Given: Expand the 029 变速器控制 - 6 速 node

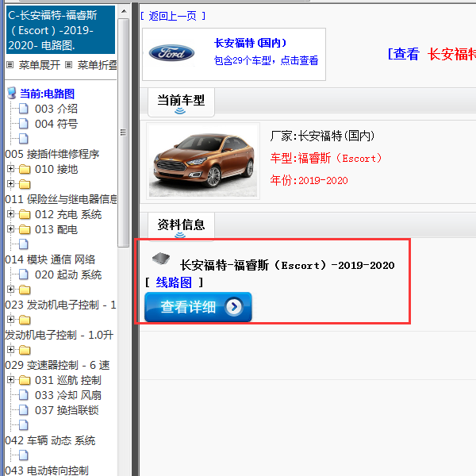Looking at the screenshot, I should click(x=10, y=349).
